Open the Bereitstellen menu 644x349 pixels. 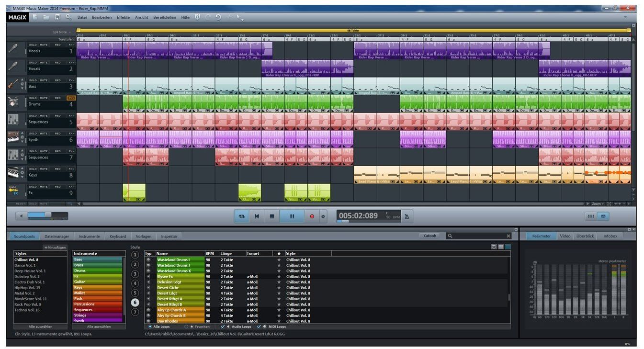[x=165, y=17]
